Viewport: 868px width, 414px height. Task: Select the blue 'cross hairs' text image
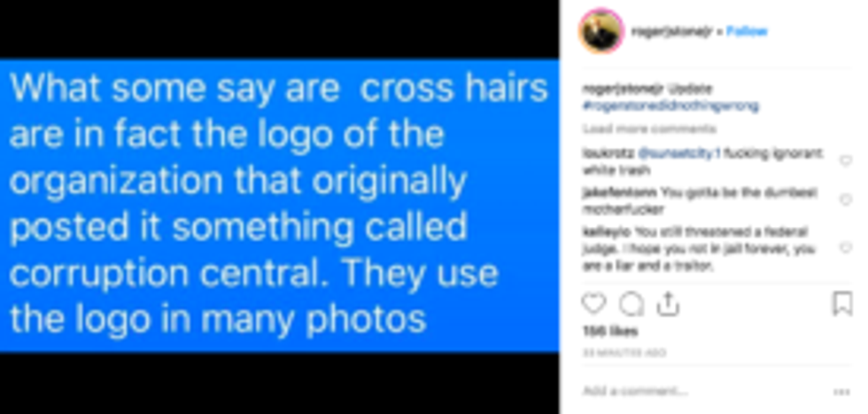tap(279, 206)
